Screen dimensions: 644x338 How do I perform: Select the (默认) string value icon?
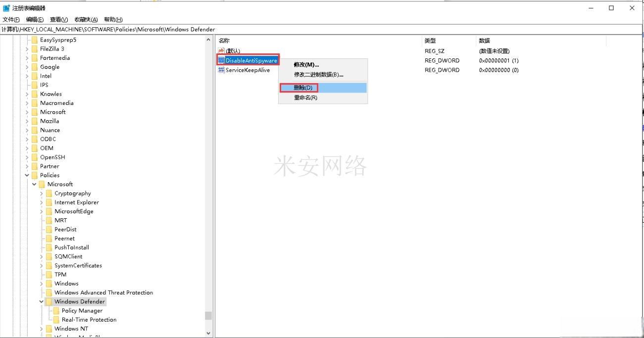(221, 50)
